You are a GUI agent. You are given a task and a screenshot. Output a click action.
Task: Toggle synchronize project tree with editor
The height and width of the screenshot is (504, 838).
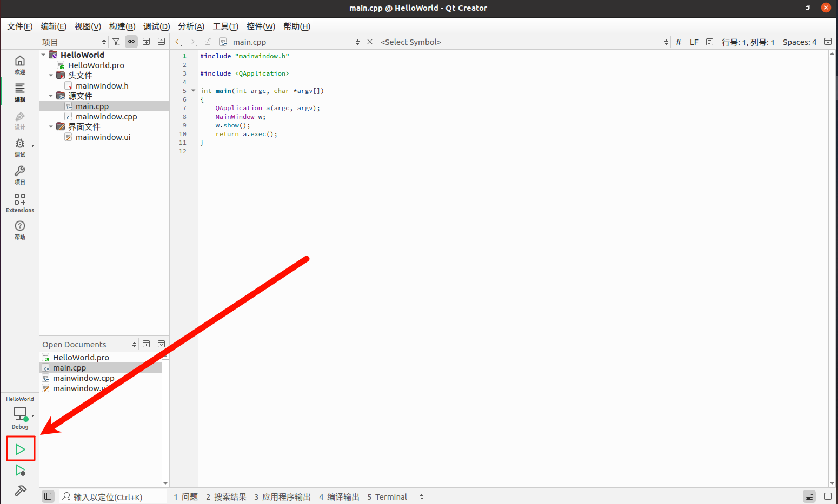click(131, 42)
